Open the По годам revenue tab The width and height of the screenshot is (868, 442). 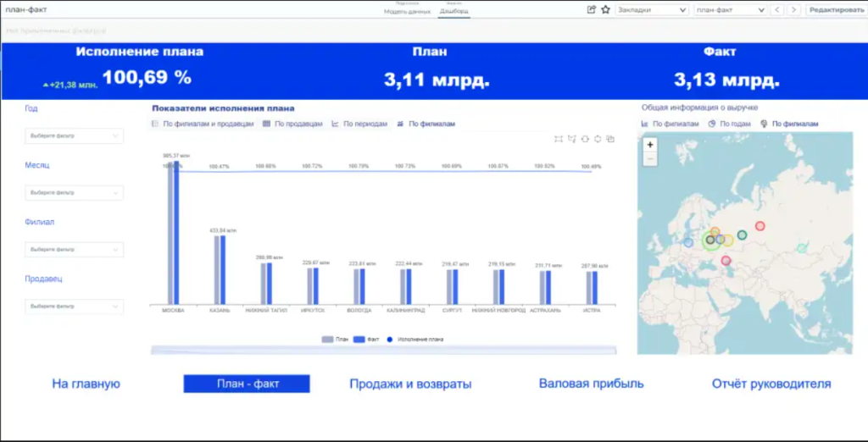(729, 124)
